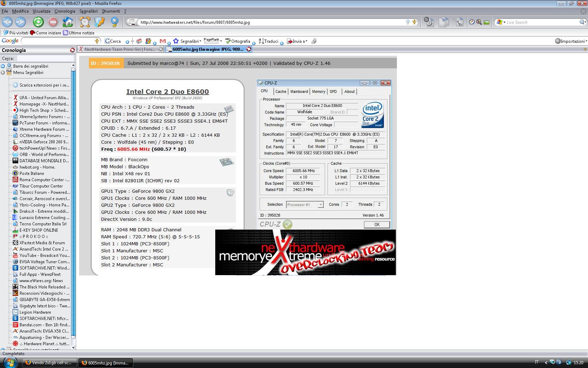
Task: Click the Gmail icon in Google toolbar
Action: [162, 41]
